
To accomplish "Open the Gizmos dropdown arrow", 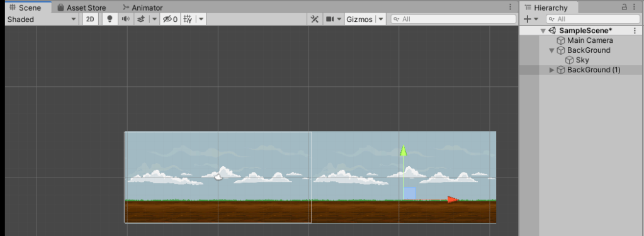I will click(x=381, y=20).
